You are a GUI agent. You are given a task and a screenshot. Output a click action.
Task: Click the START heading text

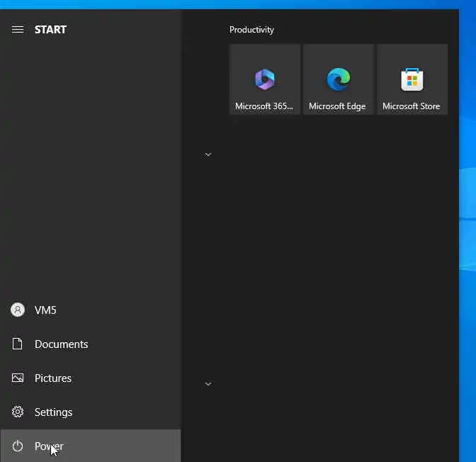50,30
